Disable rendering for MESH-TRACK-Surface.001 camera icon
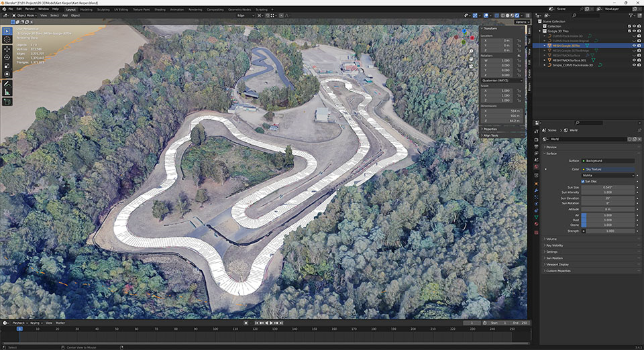The height and width of the screenshot is (350, 644). [x=639, y=60]
